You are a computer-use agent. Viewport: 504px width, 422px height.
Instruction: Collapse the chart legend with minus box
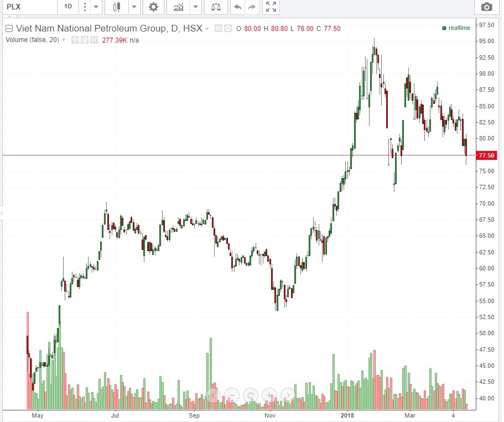[9, 29]
